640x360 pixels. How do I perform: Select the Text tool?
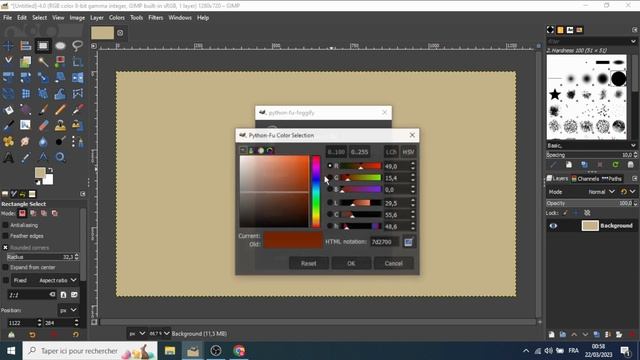(8, 157)
